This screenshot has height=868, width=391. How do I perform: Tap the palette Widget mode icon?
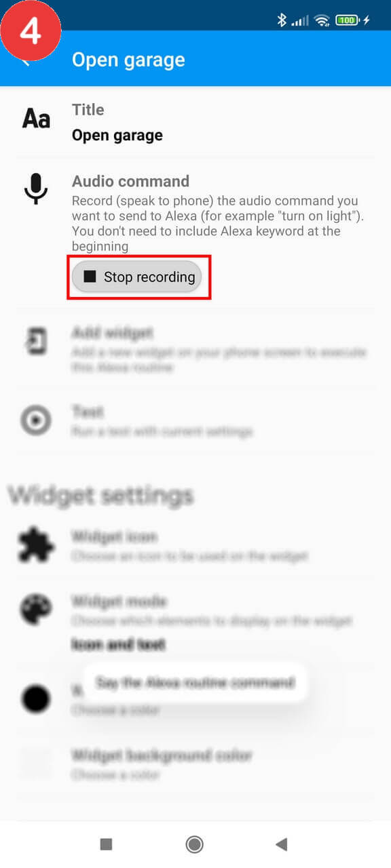(36, 610)
